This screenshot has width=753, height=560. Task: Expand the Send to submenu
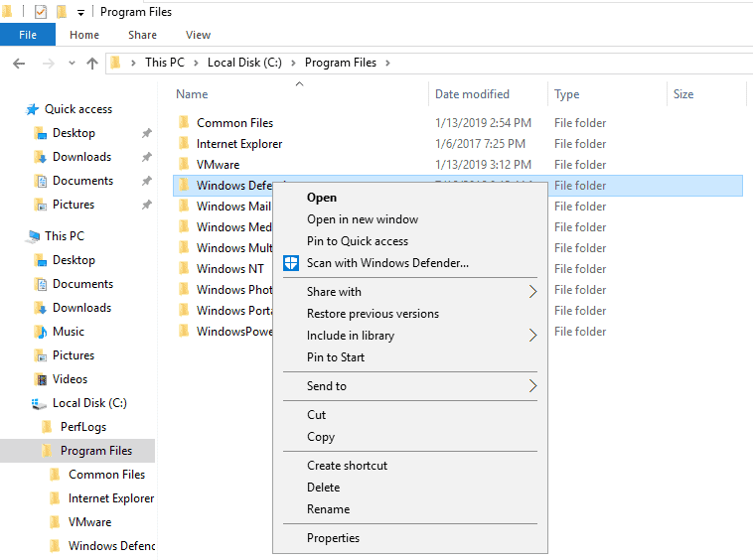click(x=532, y=386)
